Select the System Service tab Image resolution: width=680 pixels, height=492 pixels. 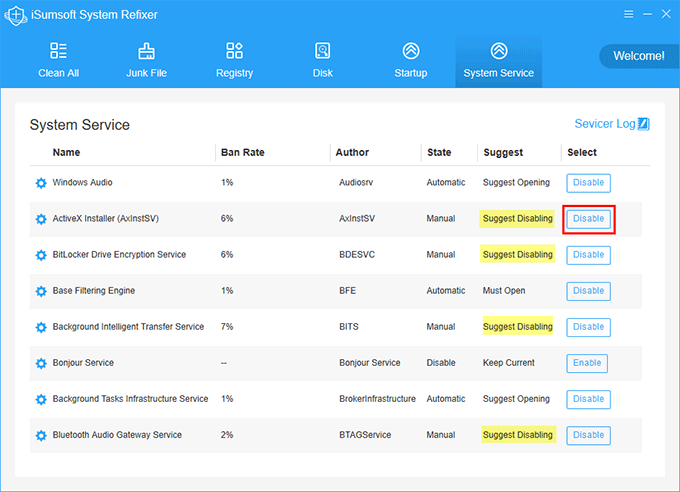[499, 61]
